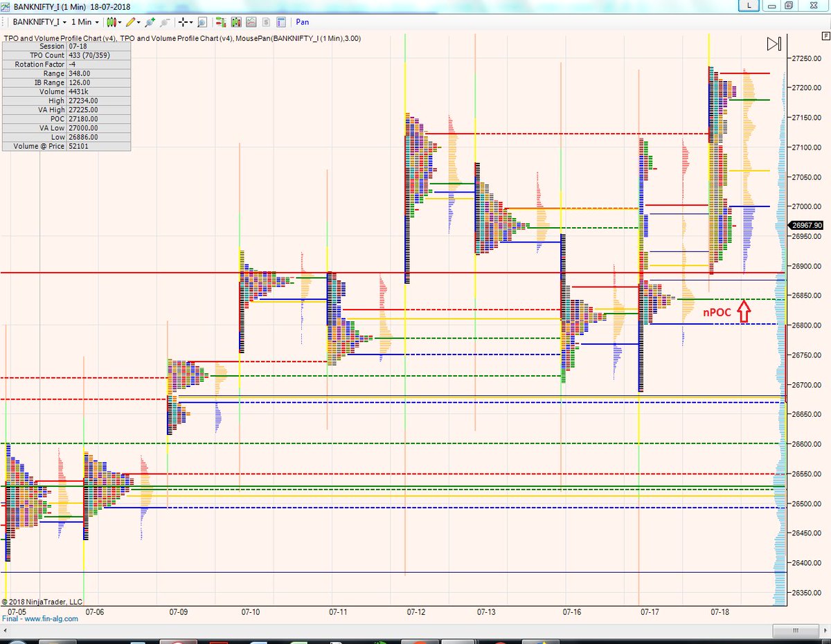Viewport: 831px width, 644px height.
Task: Open the data series candlestick icon
Action: (236, 22)
